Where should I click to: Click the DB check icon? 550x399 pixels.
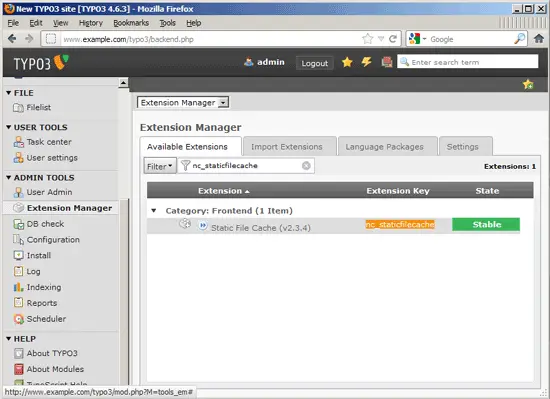coord(18,224)
